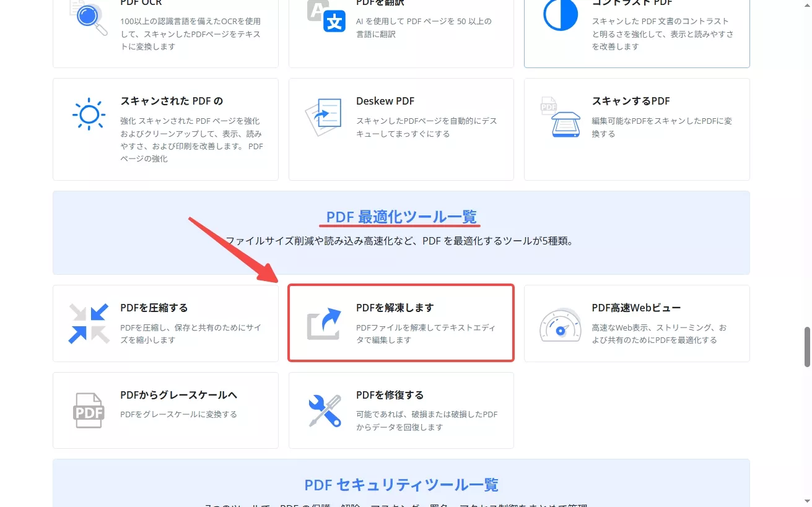Select the Deskew PDF page icon
812x507 pixels.
click(323, 115)
